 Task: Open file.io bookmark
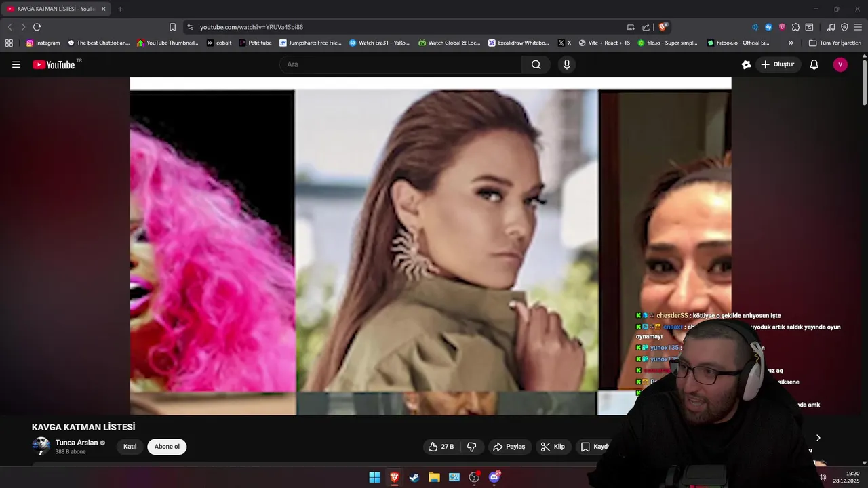667,43
